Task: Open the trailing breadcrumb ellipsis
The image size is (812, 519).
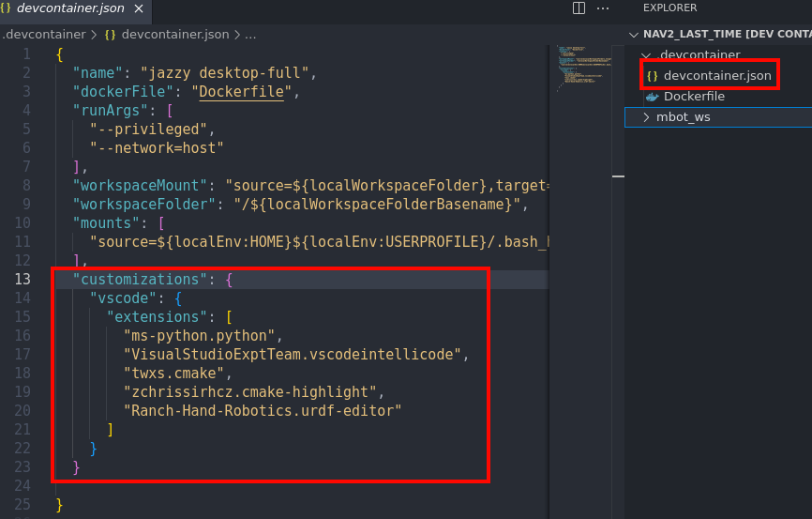Action: coord(250,35)
